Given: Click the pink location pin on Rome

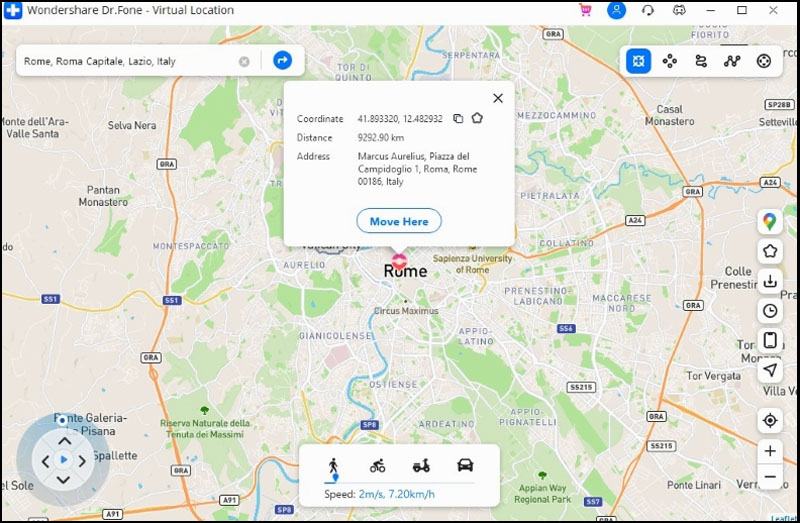Looking at the screenshot, I should click(399, 261).
